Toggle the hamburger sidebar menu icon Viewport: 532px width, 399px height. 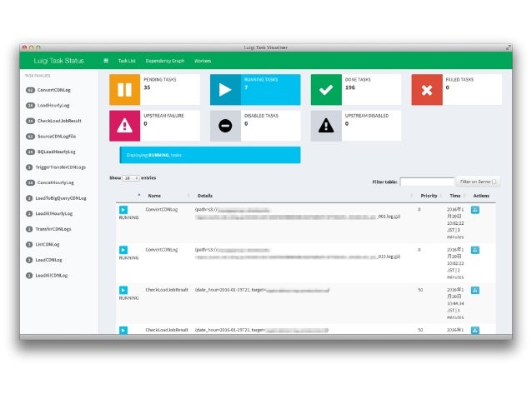[x=106, y=61]
